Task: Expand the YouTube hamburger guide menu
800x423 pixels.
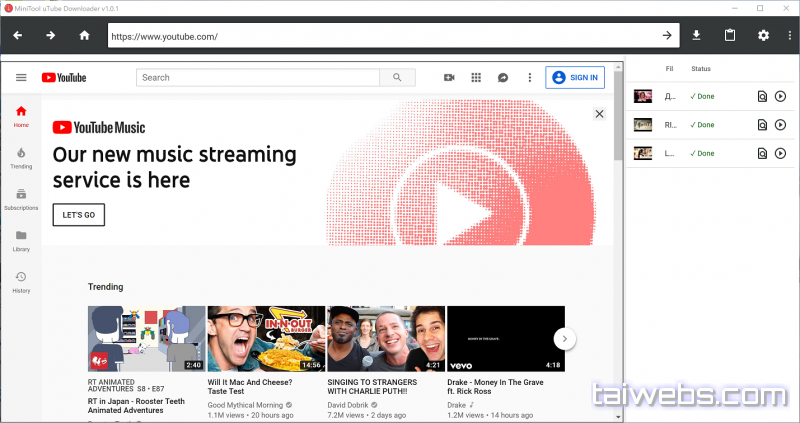Action: click(21, 77)
